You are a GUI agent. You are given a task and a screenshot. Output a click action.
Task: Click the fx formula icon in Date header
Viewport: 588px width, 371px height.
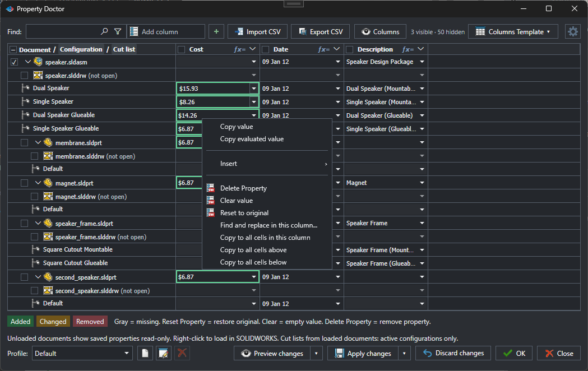pos(323,49)
